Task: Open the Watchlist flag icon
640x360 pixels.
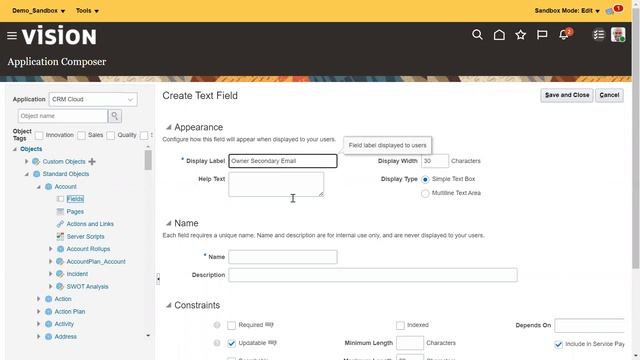Action: (542, 35)
